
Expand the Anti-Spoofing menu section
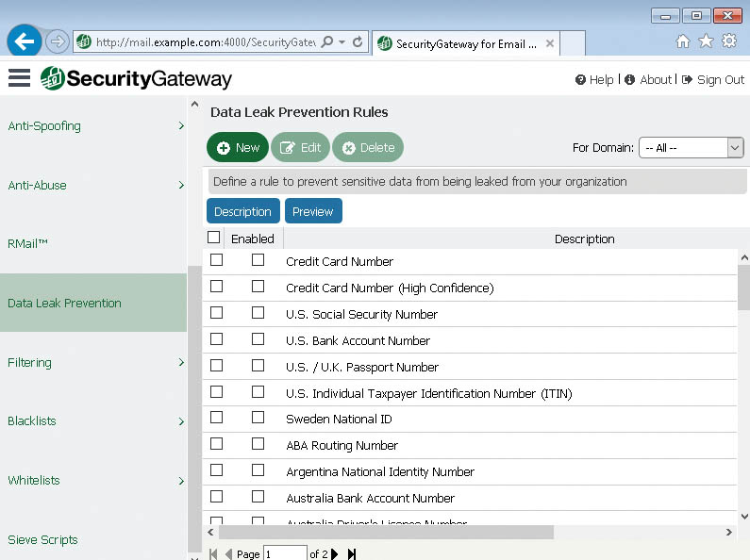(x=92, y=126)
